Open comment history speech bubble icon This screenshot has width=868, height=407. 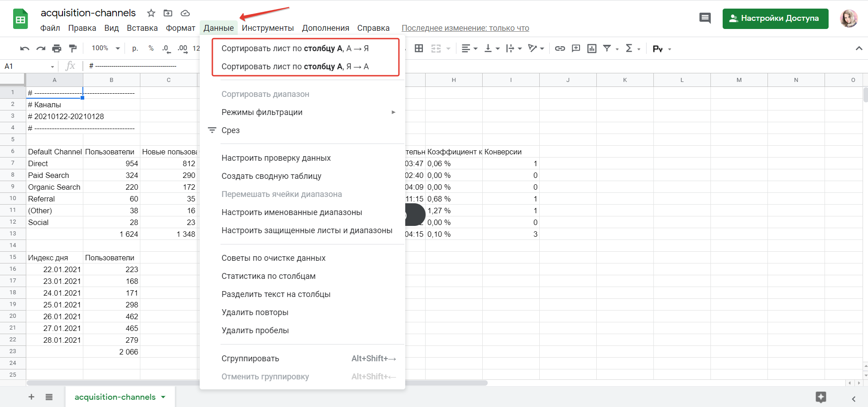point(705,19)
